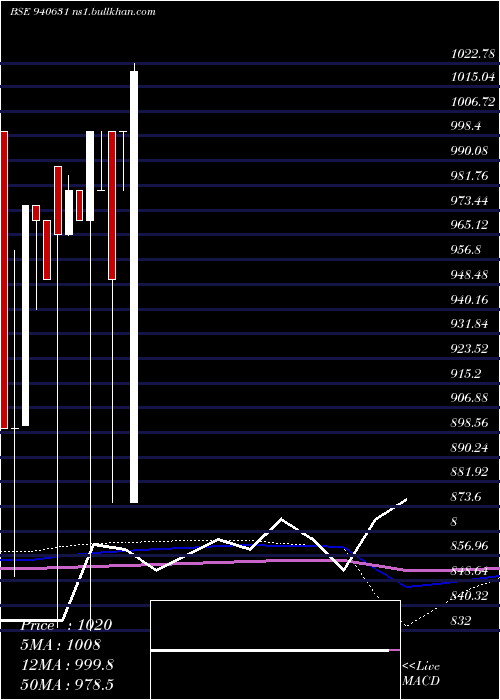This screenshot has height=700, width=500.
Task: Click the 1015.04 price axis label
Action: [x=473, y=77]
